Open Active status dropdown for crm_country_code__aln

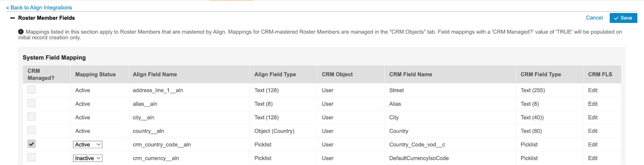88,145
